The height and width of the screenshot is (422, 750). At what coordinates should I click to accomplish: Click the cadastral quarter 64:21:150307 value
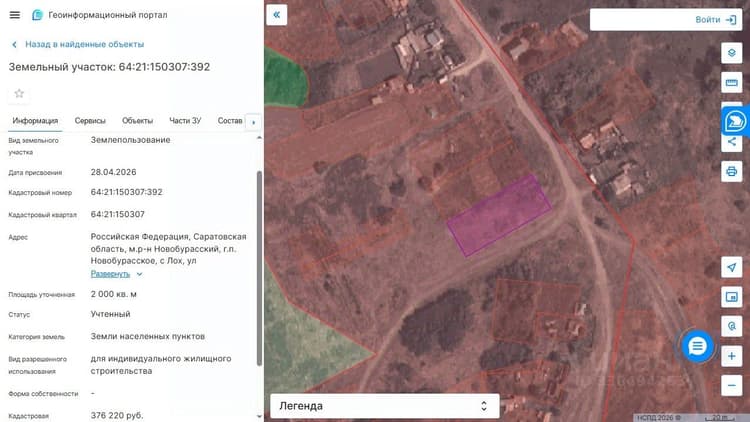coord(118,214)
